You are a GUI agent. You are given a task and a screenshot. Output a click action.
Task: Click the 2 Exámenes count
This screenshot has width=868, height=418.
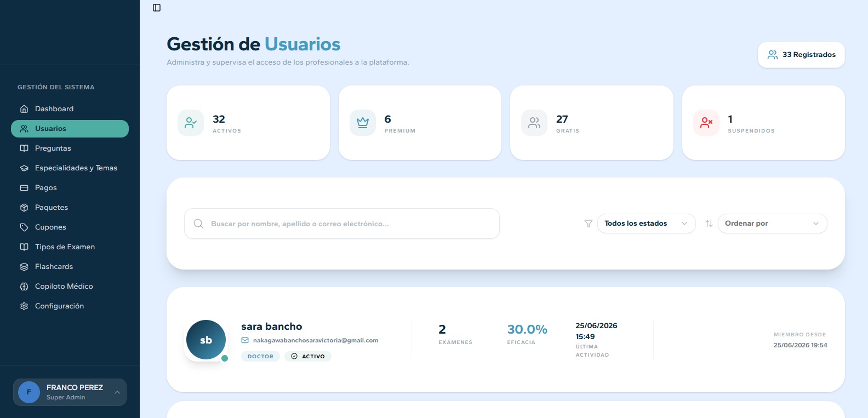click(442, 329)
